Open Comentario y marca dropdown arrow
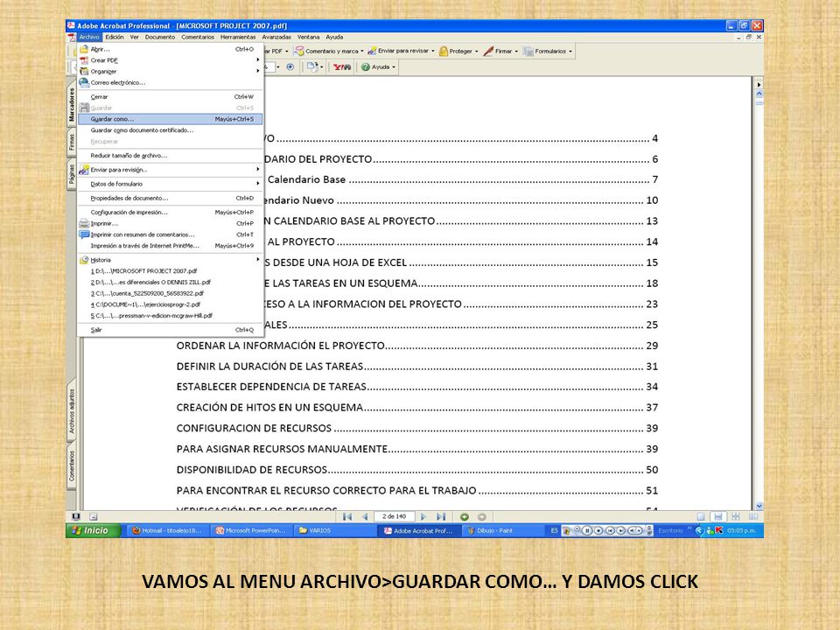 pyautogui.click(x=362, y=52)
